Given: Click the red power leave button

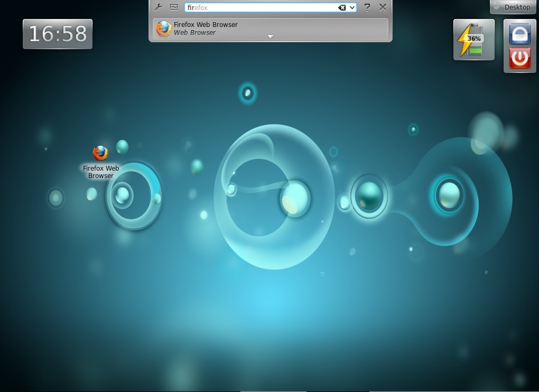Looking at the screenshot, I should (x=520, y=58).
